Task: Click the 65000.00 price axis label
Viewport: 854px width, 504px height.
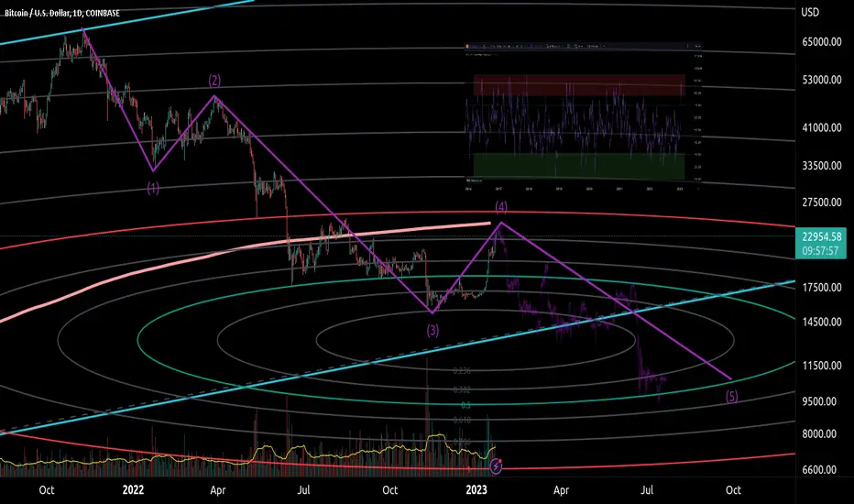Action: click(x=822, y=41)
